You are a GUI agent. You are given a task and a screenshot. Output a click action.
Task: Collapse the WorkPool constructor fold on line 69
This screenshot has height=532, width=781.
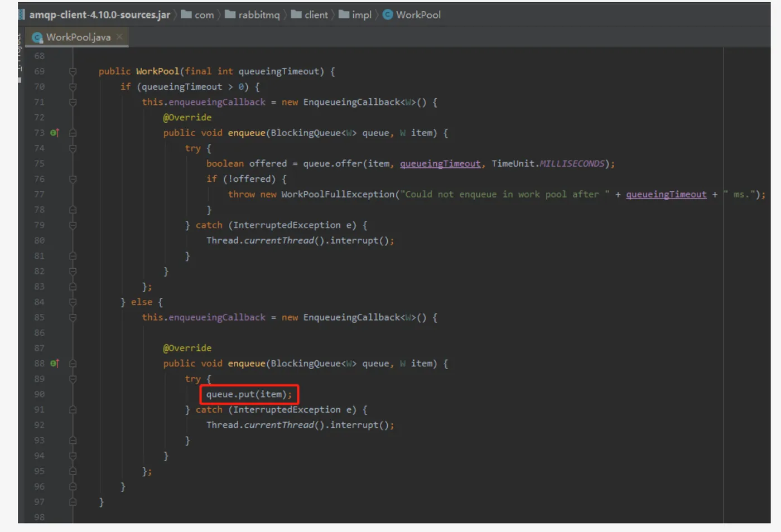click(73, 71)
